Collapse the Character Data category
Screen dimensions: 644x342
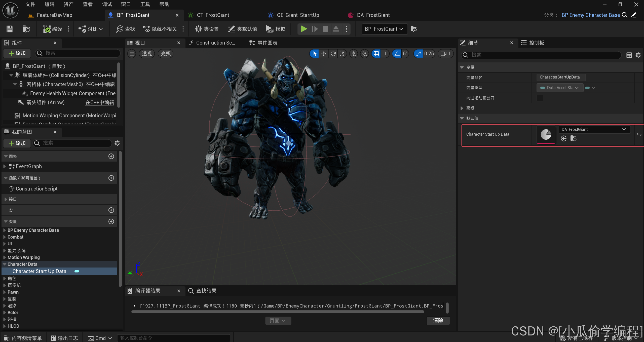point(5,264)
